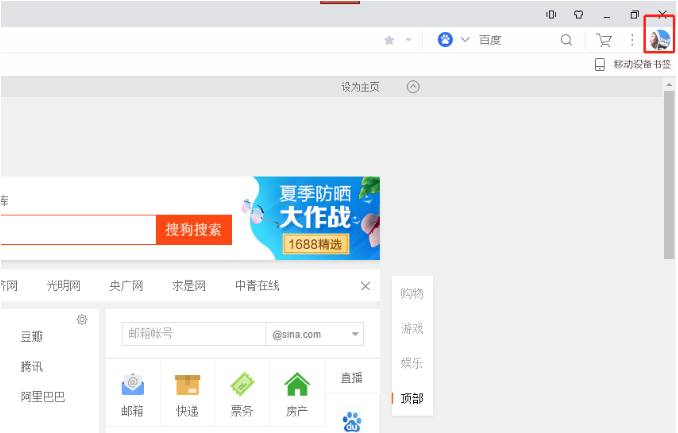Click the search magnifier icon
Image resolution: width=678 pixels, height=433 pixels.
[566, 40]
